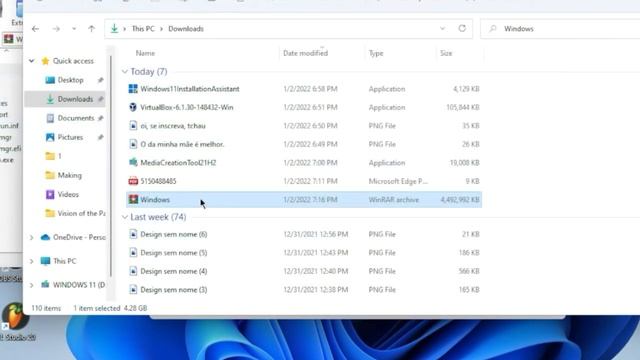Open the folder named 1 in sidebar
Screen dimensions: 640x360
point(60,156)
